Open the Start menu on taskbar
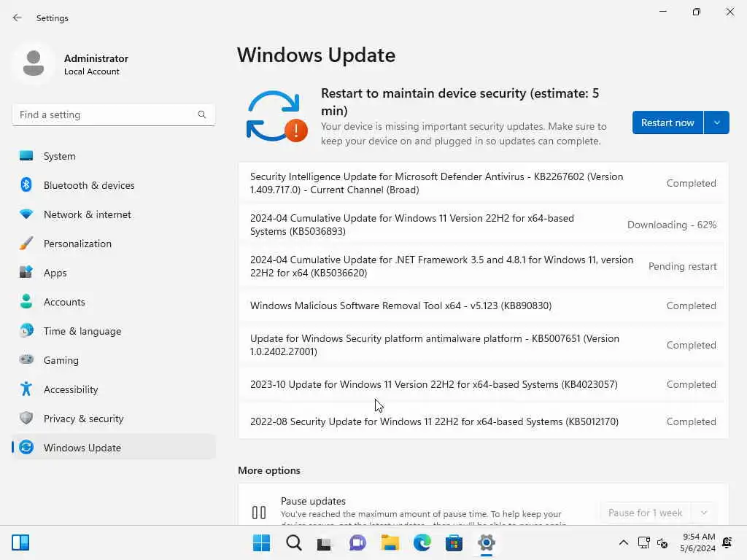Image resolution: width=747 pixels, height=560 pixels. pos(261,542)
